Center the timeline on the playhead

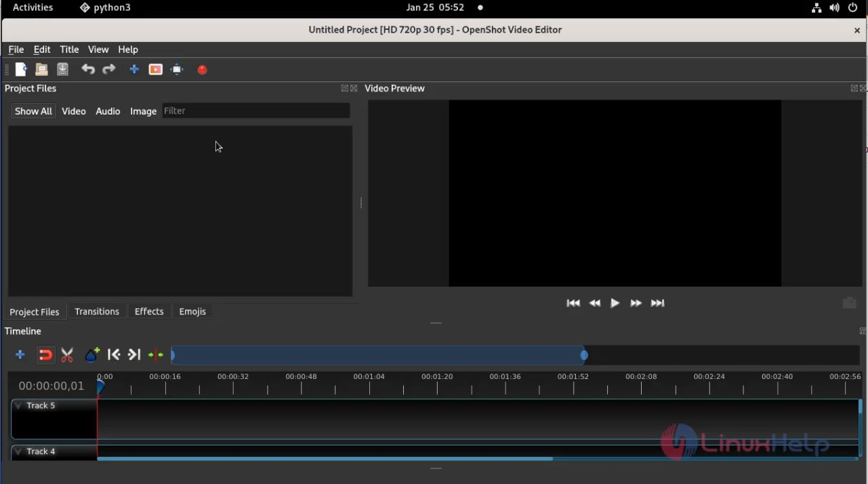(x=156, y=355)
